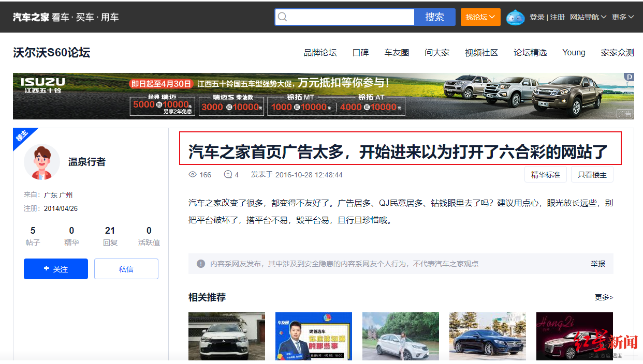
Task: Click the 登录 link
Action: tap(537, 17)
